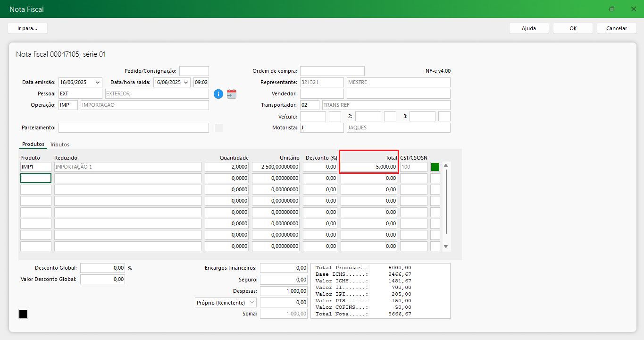The image size is (644, 340).
Task: Open the Ajuda help button
Action: [x=528, y=28]
